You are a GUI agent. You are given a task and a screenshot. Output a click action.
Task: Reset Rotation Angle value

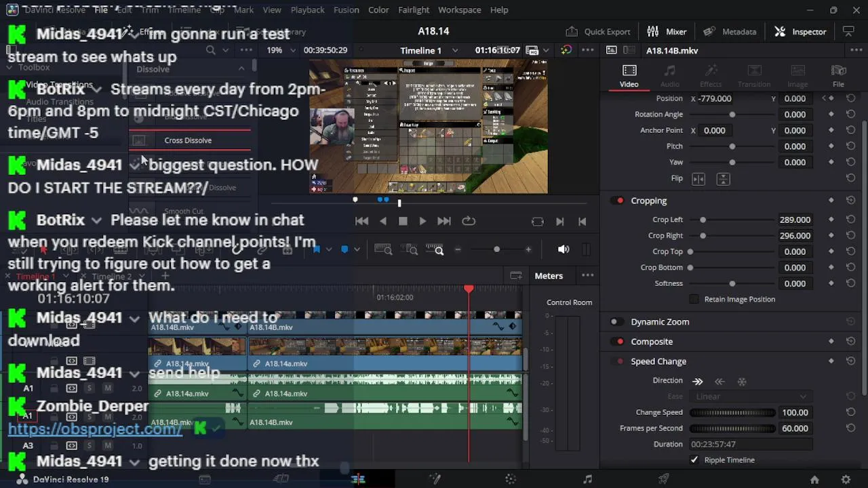coord(850,114)
